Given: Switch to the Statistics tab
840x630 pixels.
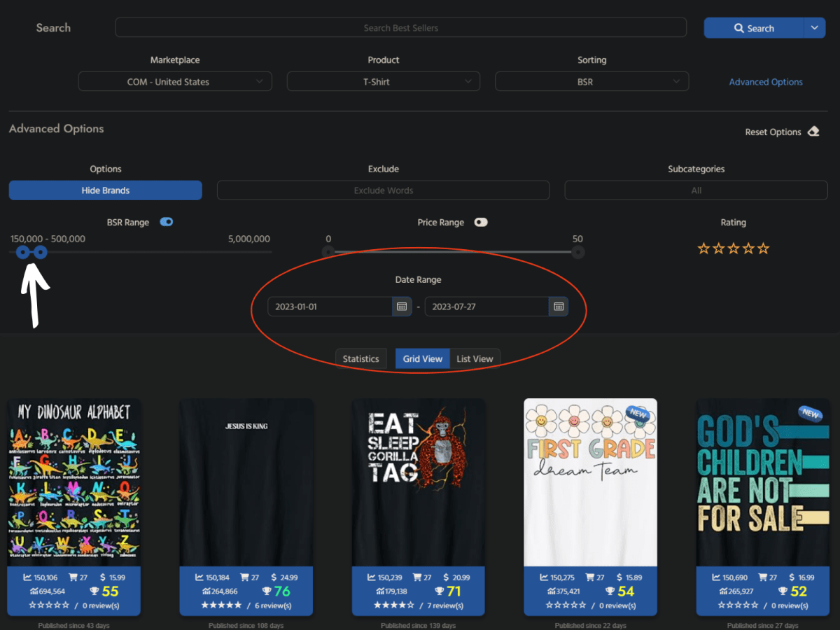Looking at the screenshot, I should click(x=360, y=358).
